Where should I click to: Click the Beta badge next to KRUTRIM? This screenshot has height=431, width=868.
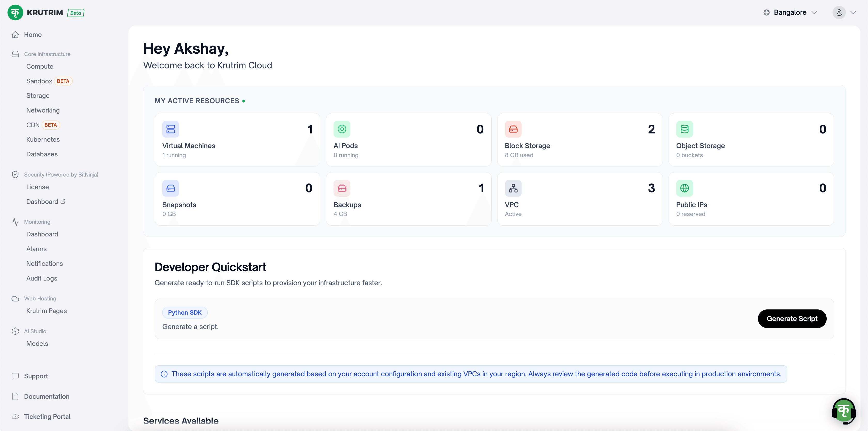click(75, 13)
